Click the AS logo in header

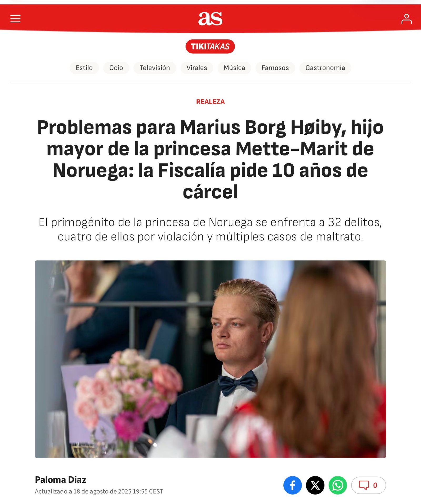click(210, 19)
